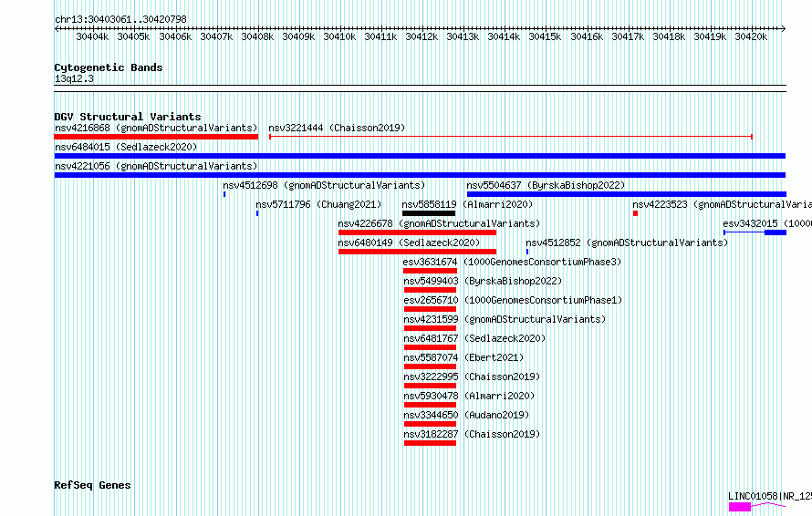Select the red bar under nsv4226678
This screenshot has height=516, width=812.
(x=417, y=232)
